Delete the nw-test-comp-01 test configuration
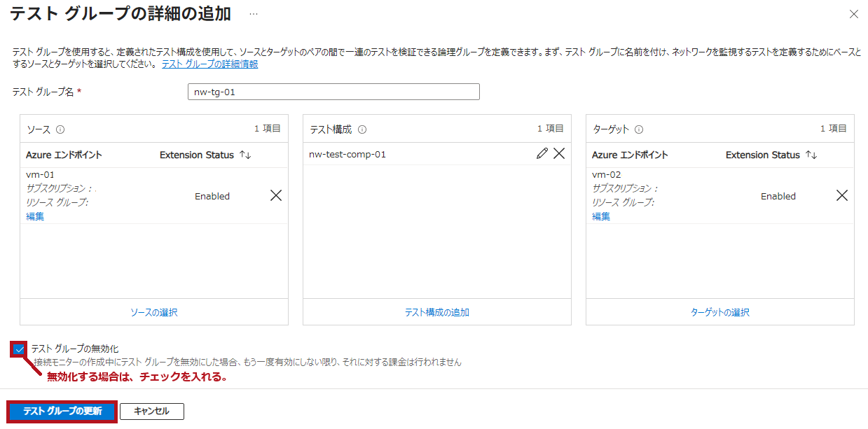Viewport: 868px width, 429px height. point(559,154)
